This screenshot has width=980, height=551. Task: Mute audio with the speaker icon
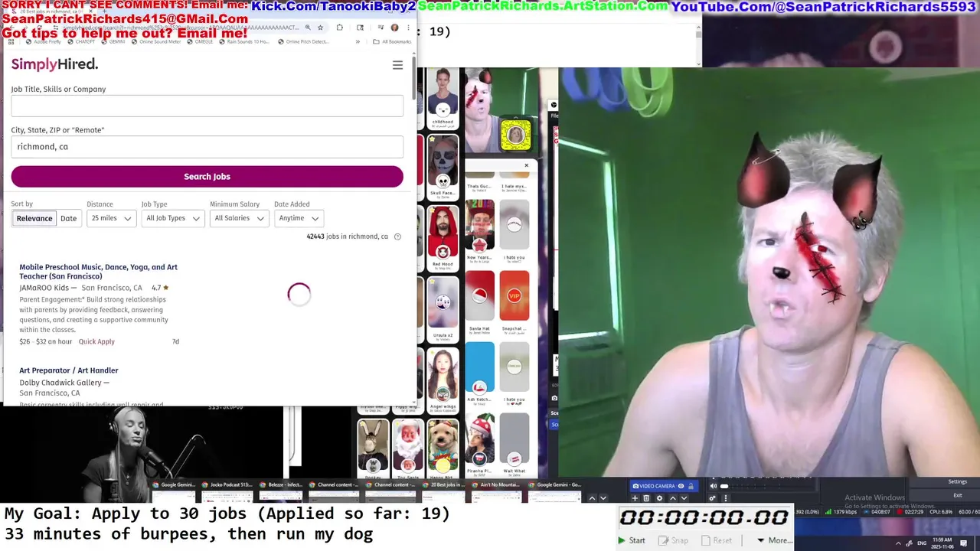pyautogui.click(x=713, y=486)
